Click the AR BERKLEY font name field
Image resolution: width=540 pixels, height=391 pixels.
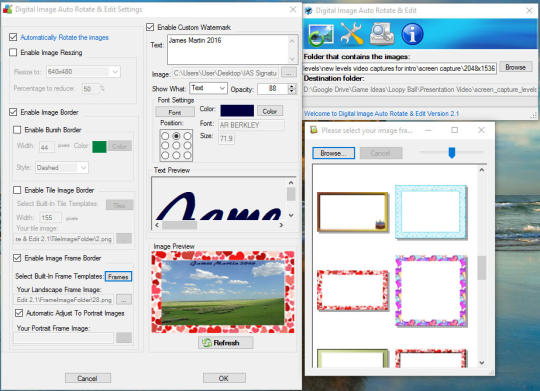[252, 125]
